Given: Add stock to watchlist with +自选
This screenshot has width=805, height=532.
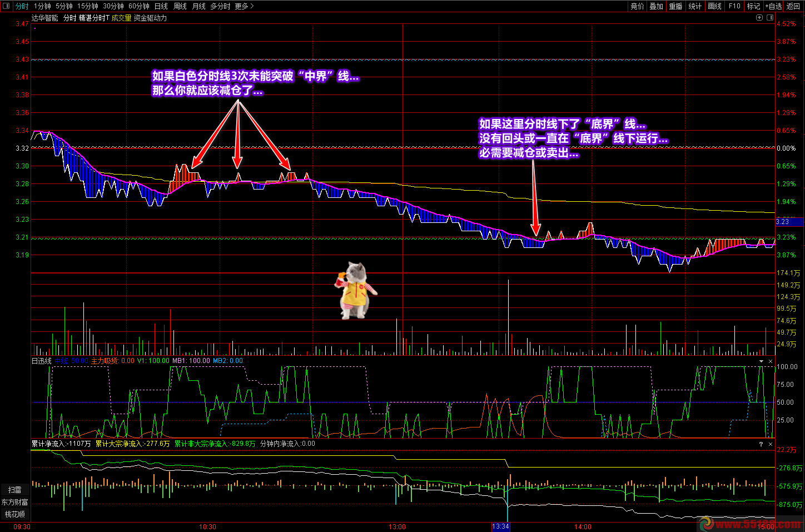Looking at the screenshot, I should point(773,6).
